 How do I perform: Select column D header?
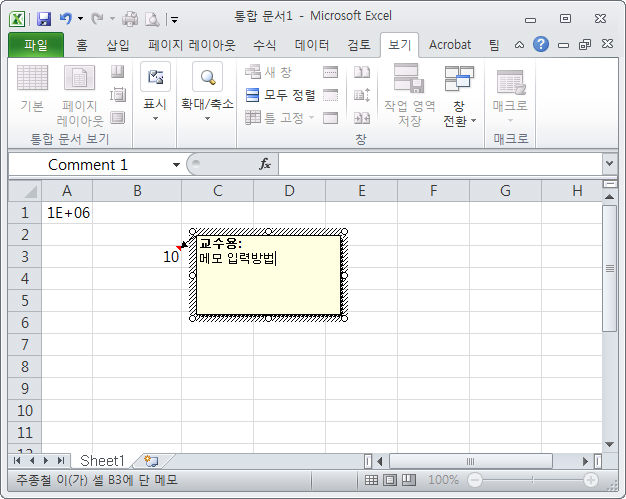pyautogui.click(x=289, y=191)
